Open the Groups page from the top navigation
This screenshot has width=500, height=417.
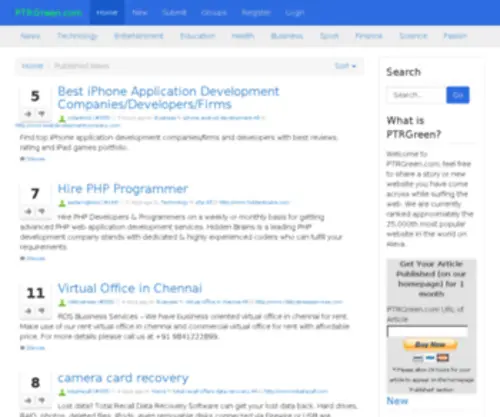click(x=214, y=13)
